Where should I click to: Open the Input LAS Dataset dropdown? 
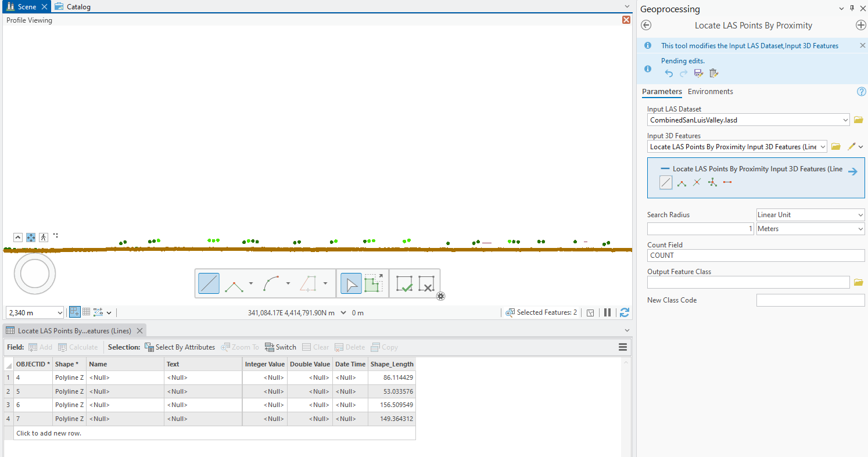tap(845, 120)
